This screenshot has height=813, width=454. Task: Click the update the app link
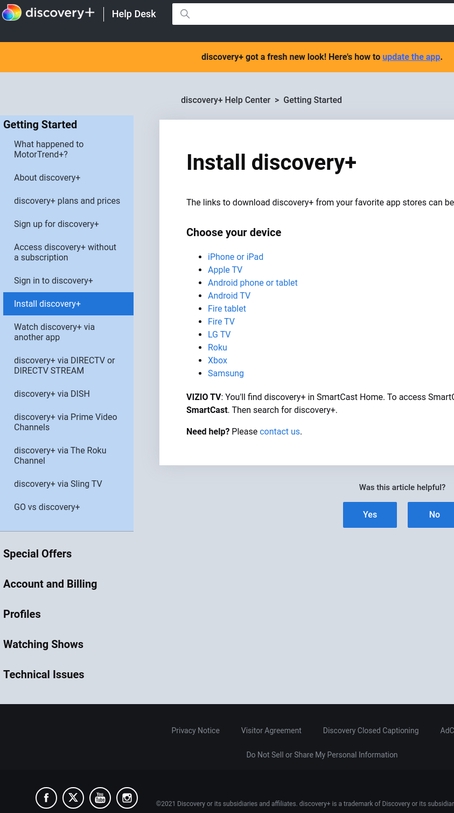click(x=411, y=57)
